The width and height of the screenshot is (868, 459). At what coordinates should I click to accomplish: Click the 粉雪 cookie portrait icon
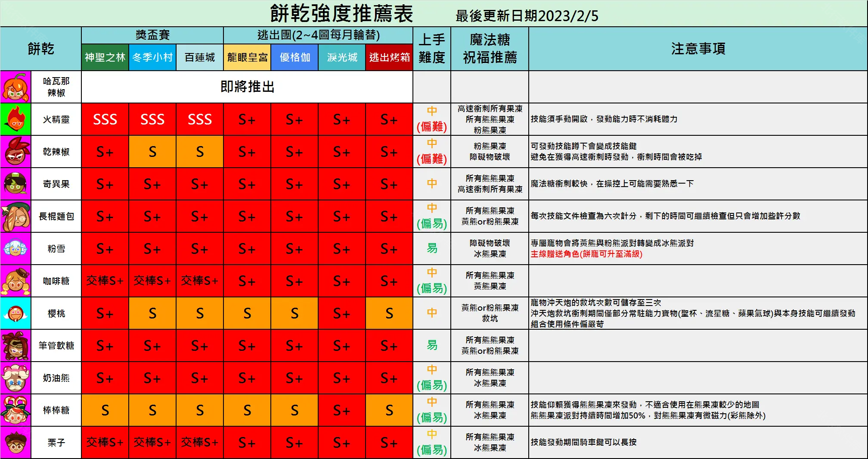15,249
